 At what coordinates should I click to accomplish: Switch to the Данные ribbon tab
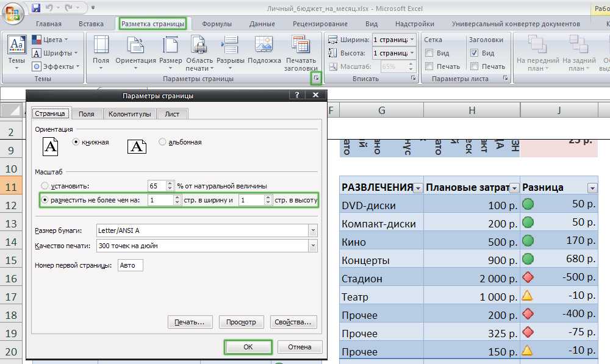(262, 24)
